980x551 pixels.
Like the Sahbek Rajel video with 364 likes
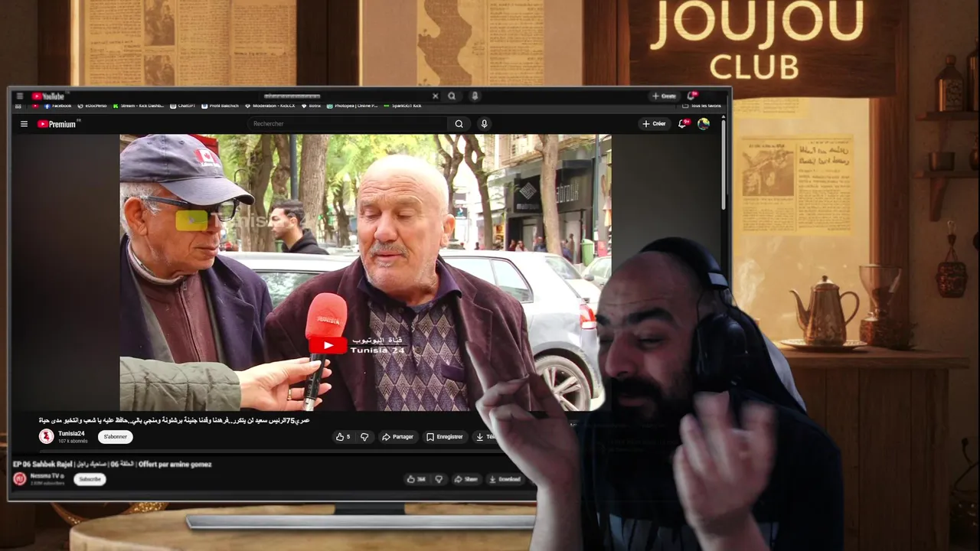(416, 479)
